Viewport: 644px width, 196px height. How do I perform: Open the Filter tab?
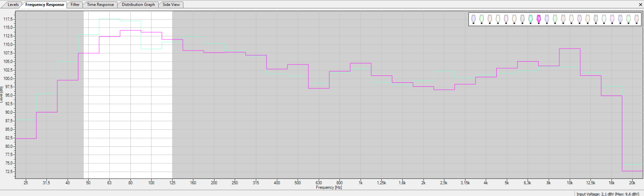tap(75, 4)
